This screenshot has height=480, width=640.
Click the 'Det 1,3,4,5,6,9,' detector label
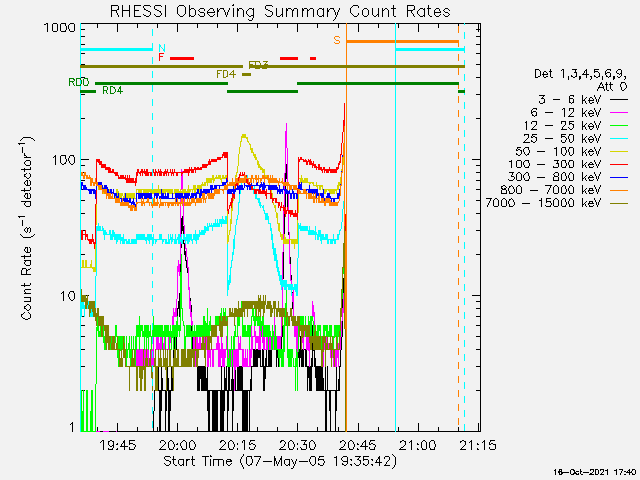point(580,74)
